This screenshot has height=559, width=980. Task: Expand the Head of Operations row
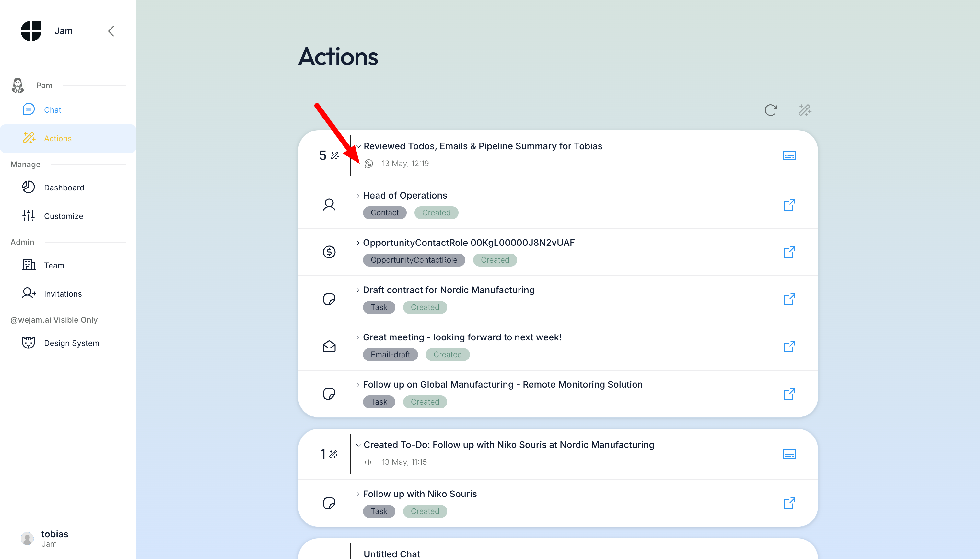[358, 195]
